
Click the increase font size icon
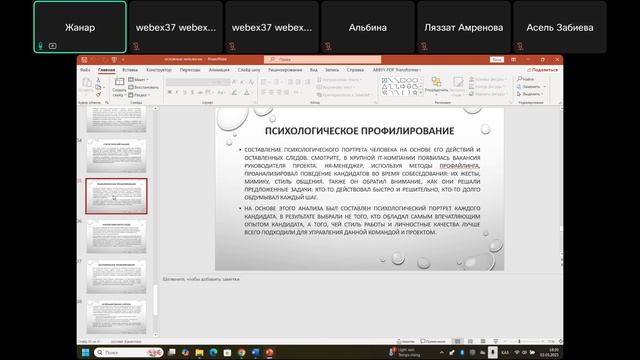[x=234, y=82]
